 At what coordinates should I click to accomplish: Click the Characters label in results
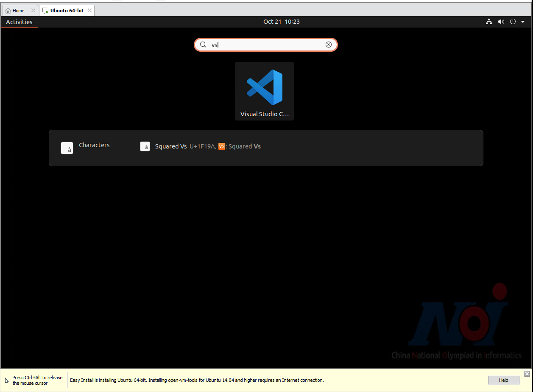coord(94,145)
